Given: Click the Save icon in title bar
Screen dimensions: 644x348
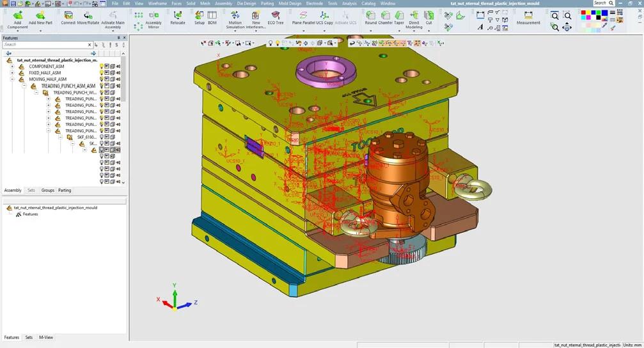Looking at the screenshot, I should pyautogui.click(x=13, y=3).
